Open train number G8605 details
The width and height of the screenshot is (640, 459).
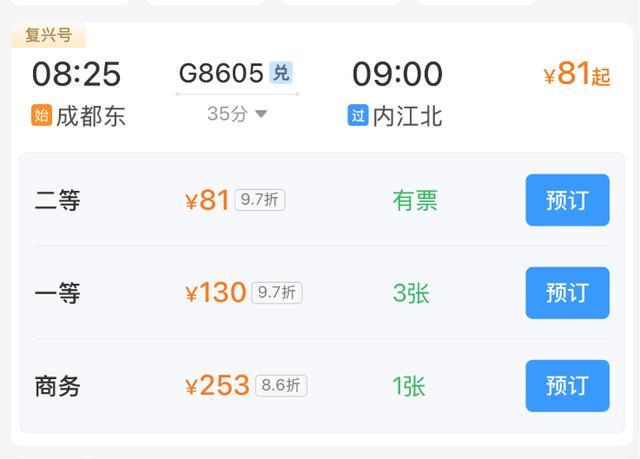pyautogui.click(x=221, y=73)
